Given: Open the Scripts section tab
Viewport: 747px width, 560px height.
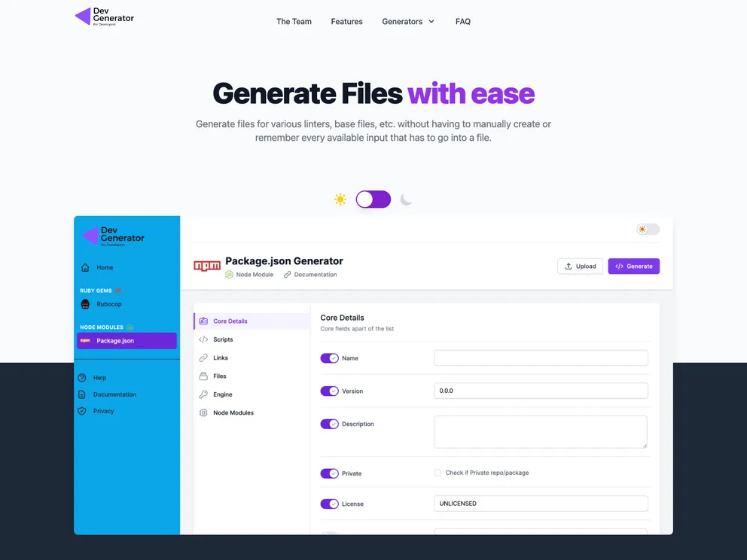Looking at the screenshot, I should [223, 339].
